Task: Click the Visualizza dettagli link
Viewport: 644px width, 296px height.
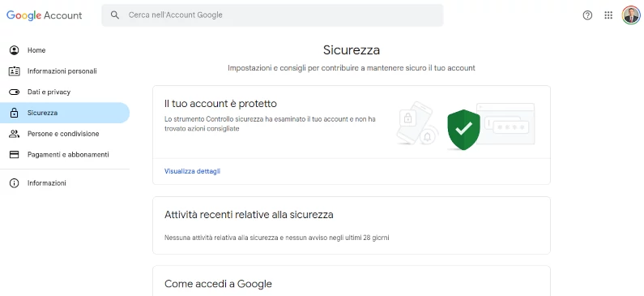Action: 192,171
